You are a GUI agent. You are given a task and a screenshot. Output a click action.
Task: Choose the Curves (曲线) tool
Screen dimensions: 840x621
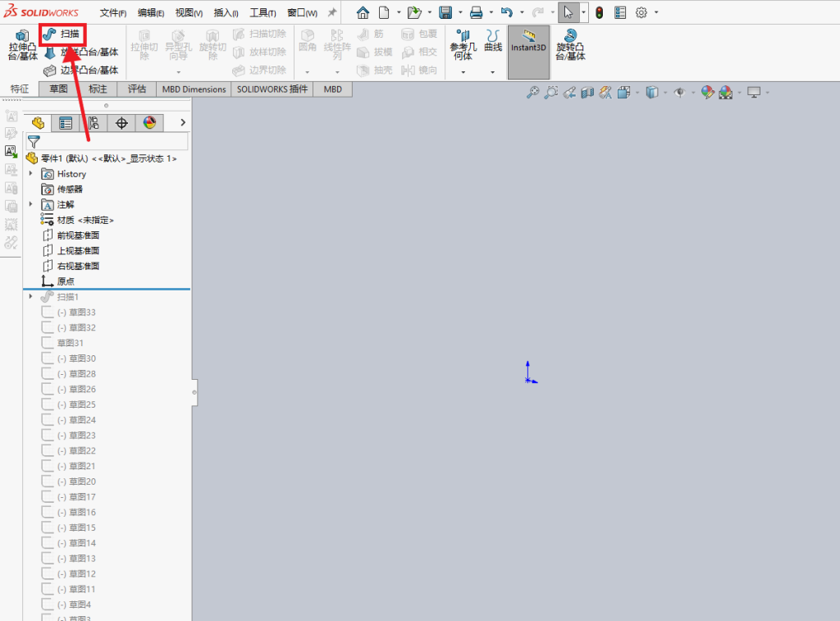tap(493, 41)
